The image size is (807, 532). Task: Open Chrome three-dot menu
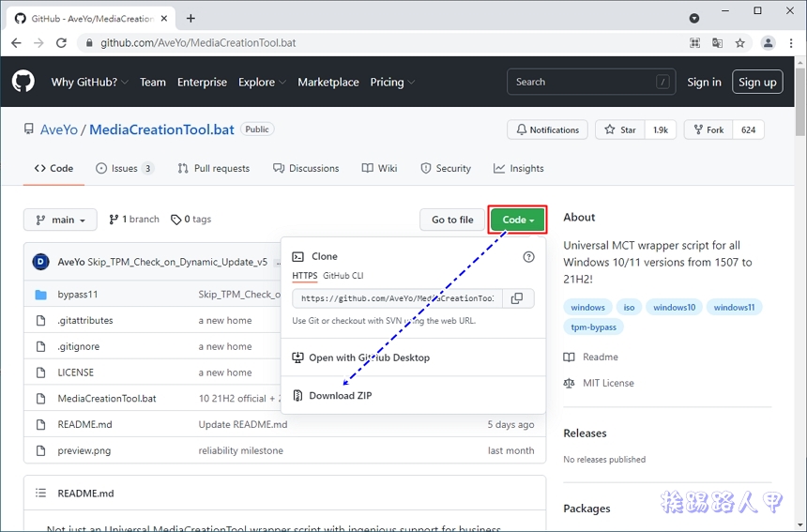pyautogui.click(x=791, y=43)
